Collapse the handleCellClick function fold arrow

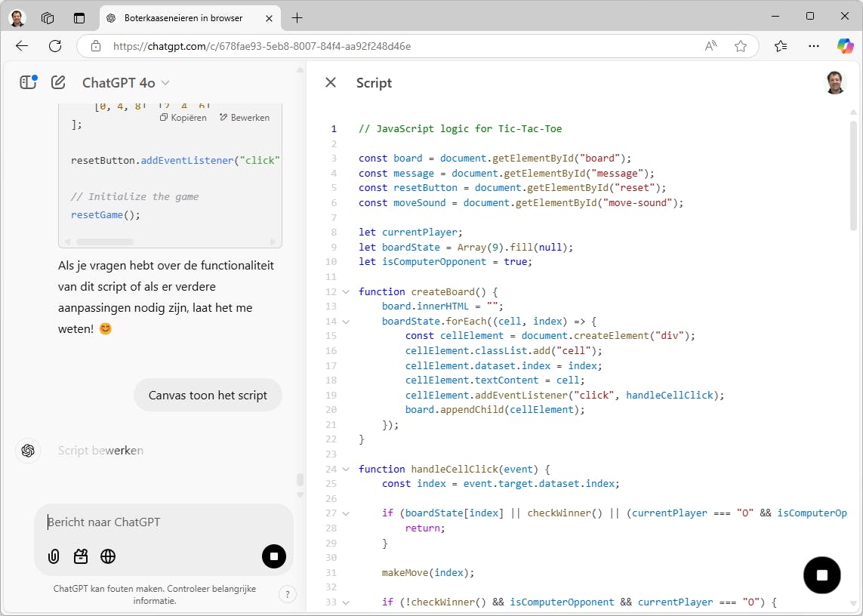pyautogui.click(x=346, y=469)
